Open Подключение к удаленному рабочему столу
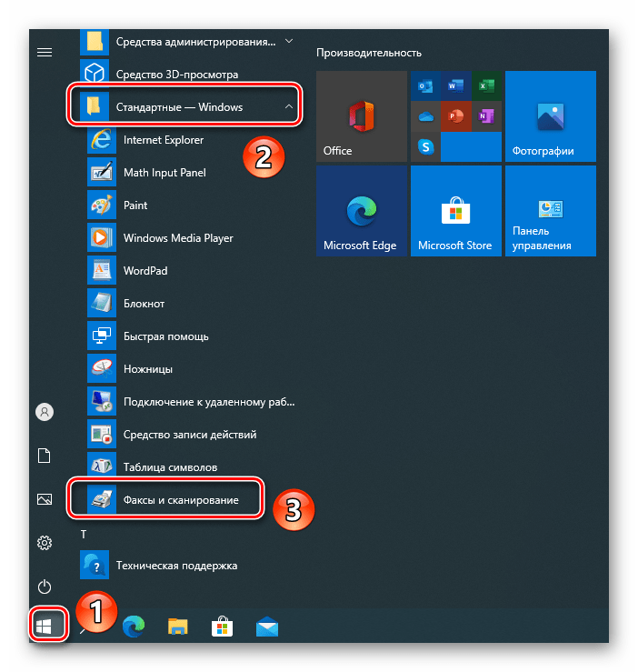 click(191, 402)
